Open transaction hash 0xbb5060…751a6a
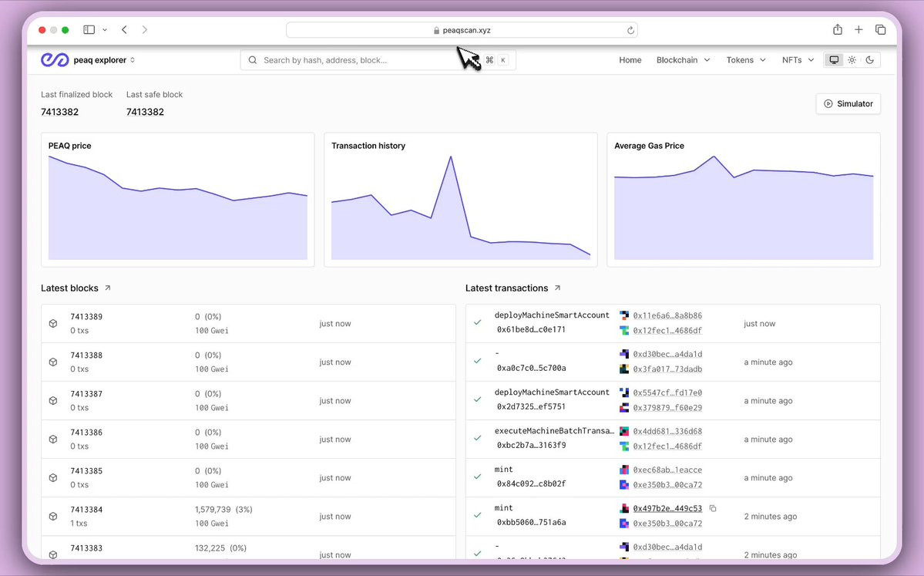 [x=531, y=522]
